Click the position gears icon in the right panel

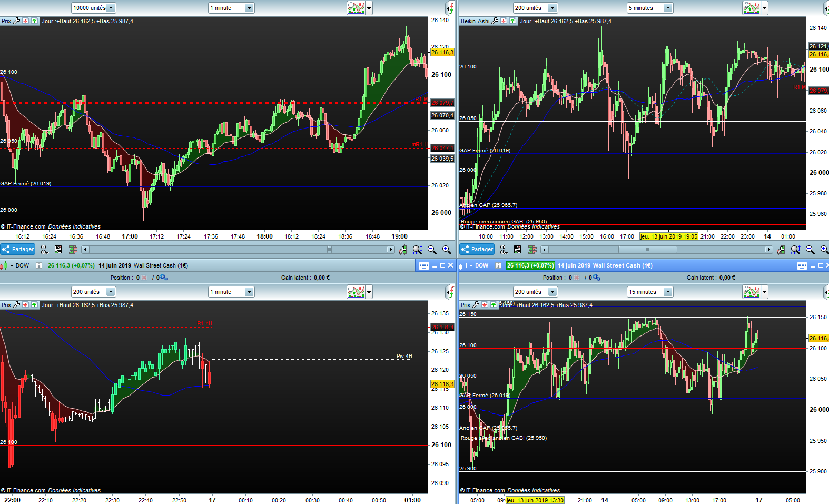click(x=596, y=278)
